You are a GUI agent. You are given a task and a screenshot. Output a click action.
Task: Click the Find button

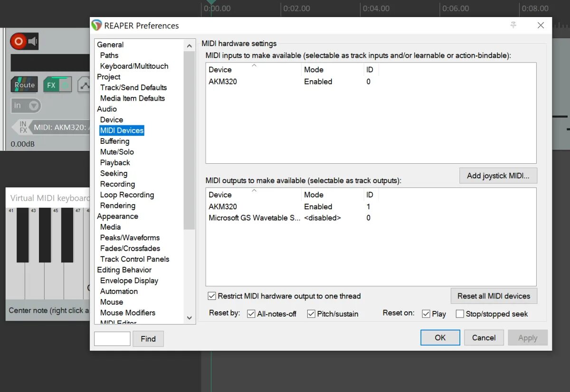point(148,339)
